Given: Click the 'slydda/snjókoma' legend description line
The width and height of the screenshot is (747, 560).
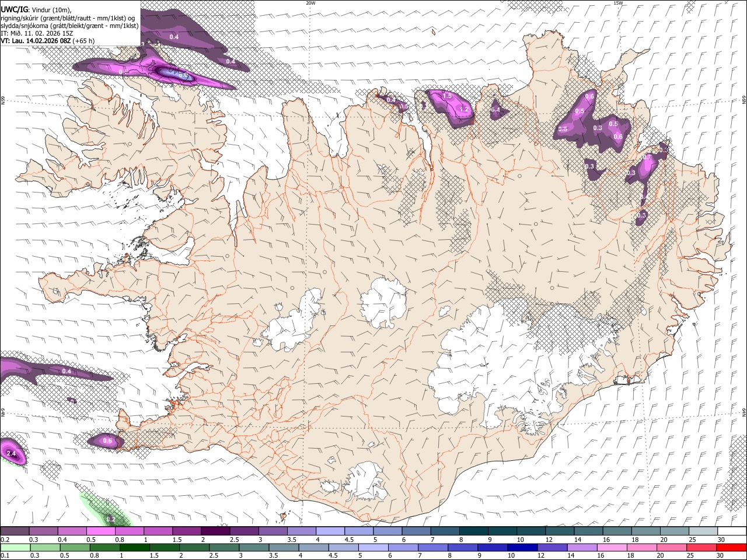Looking at the screenshot, I should coord(69,25).
